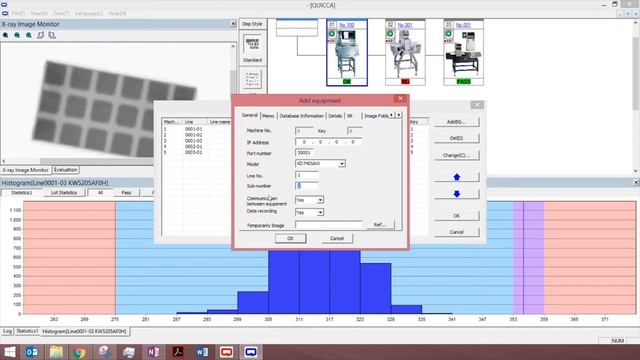Click the Line No. input field
640x360 pixels.
pos(307,176)
